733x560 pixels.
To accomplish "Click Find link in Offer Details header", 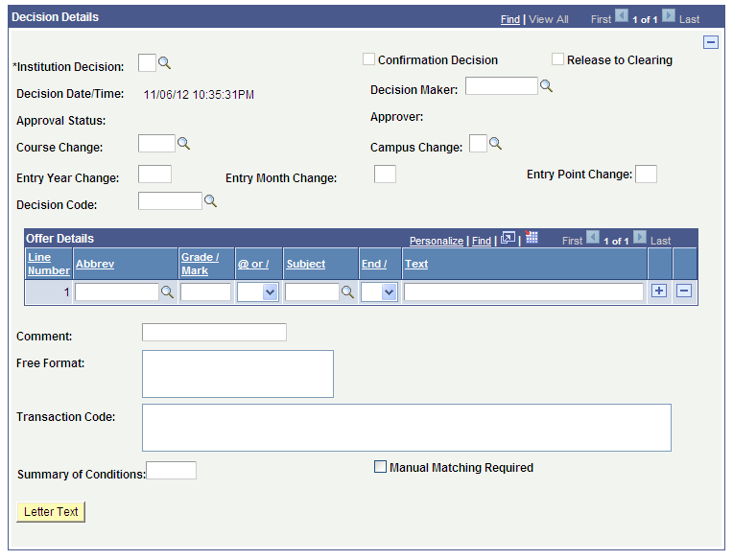I will [x=482, y=241].
